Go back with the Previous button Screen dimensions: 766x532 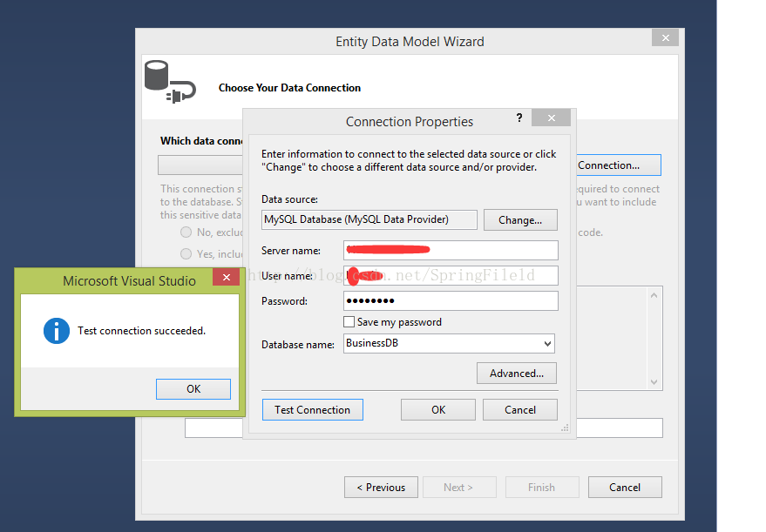381,487
